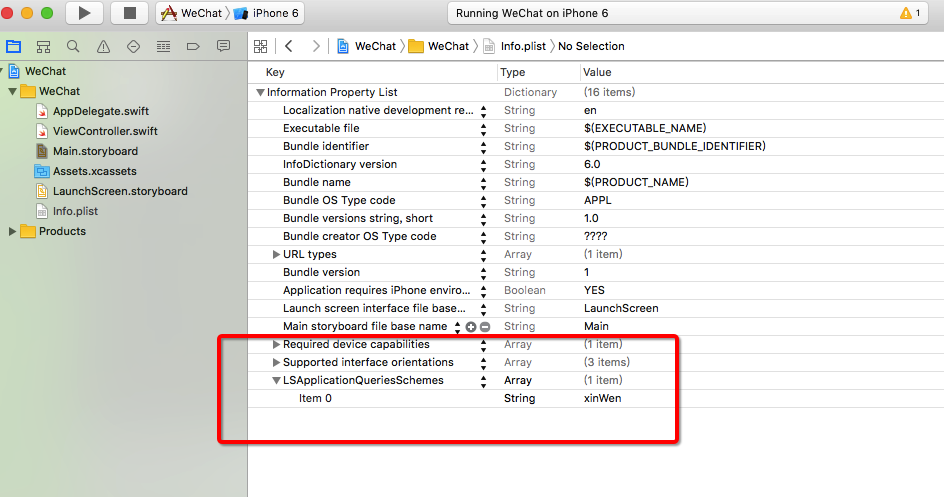Viewport: 944px width, 497px height.
Task: Go forward in editor history
Action: [315, 46]
